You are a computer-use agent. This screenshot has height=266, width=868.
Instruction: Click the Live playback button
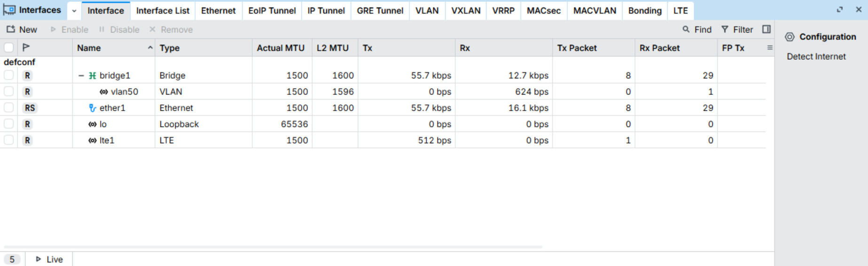[49, 259]
